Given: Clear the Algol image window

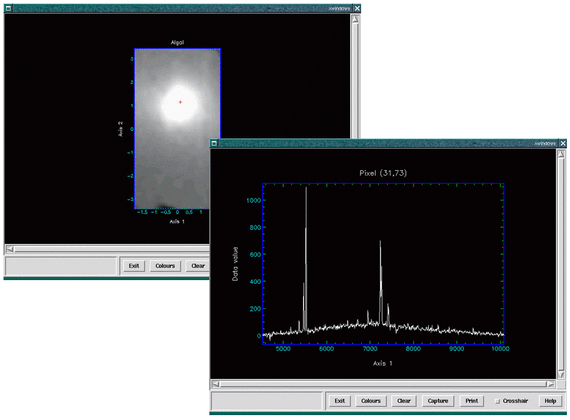Looking at the screenshot, I should pos(198,266).
